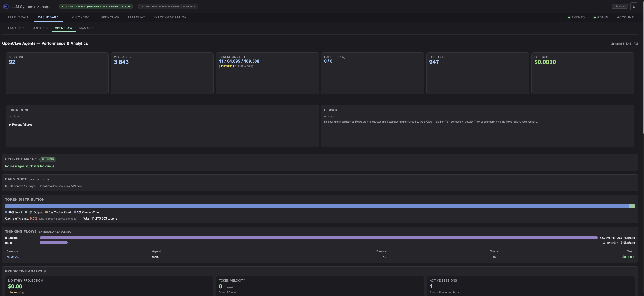
Task: Select the OPENCLAW sub-tab under Dashboard
Action: 64,28
